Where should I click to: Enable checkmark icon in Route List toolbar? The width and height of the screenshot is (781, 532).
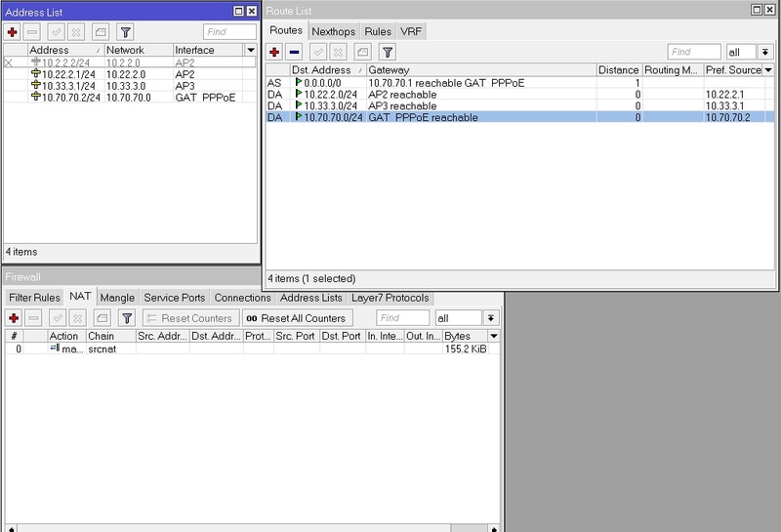(x=318, y=52)
